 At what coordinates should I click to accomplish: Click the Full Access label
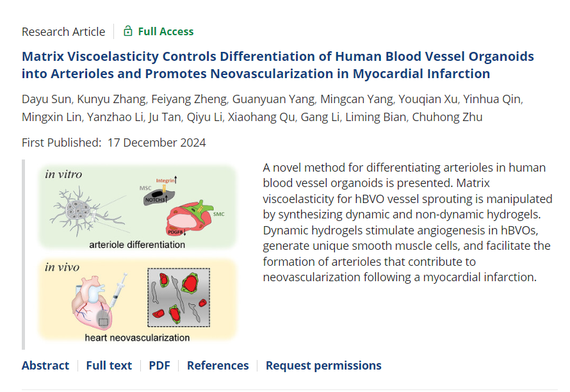[165, 31]
